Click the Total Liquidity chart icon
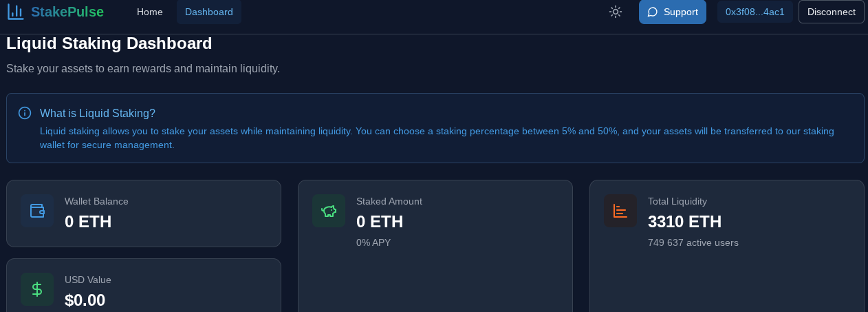Viewport: 868px width, 312px height. tap(620, 211)
